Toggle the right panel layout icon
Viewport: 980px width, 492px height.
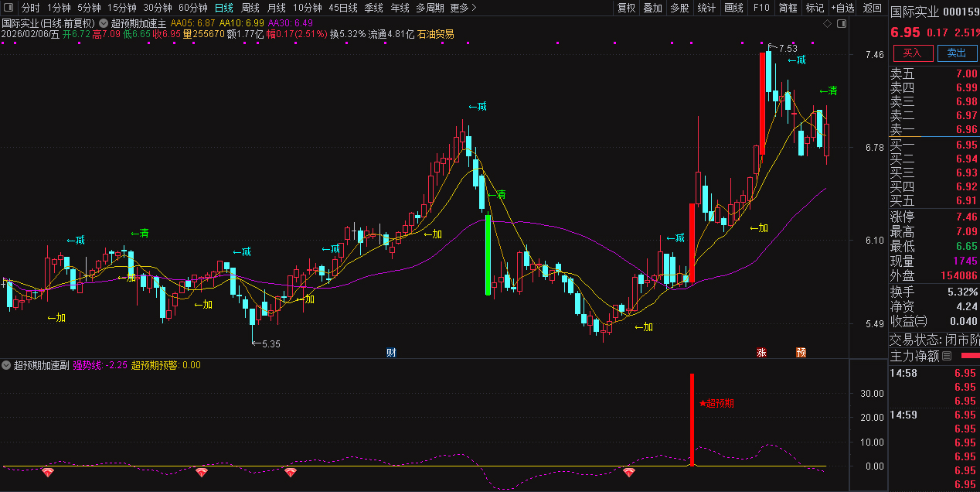pos(841,23)
